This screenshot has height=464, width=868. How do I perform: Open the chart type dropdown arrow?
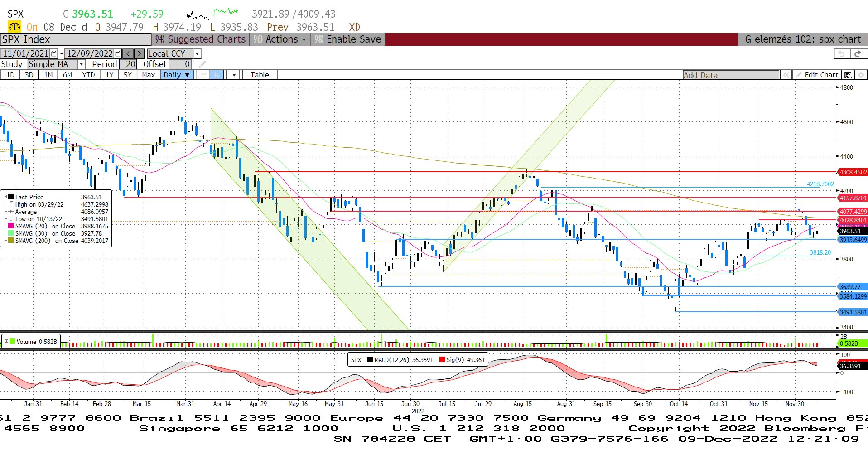coord(234,75)
